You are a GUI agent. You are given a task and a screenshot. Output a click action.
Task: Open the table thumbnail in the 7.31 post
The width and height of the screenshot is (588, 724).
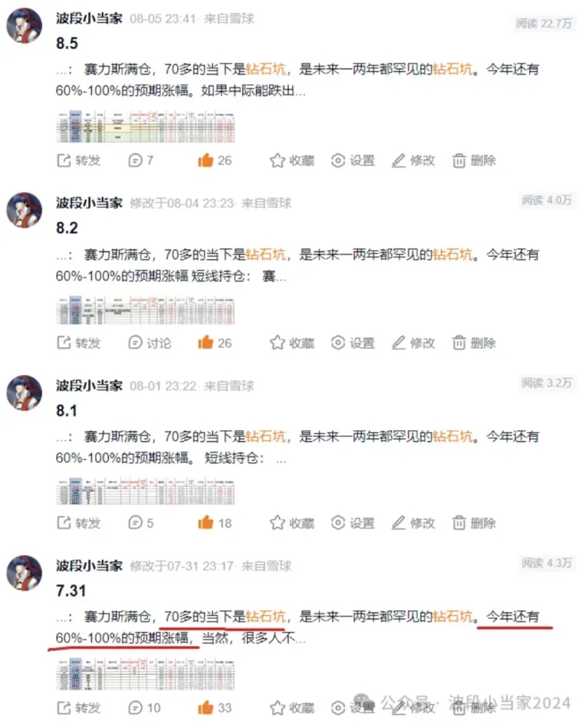(146, 674)
